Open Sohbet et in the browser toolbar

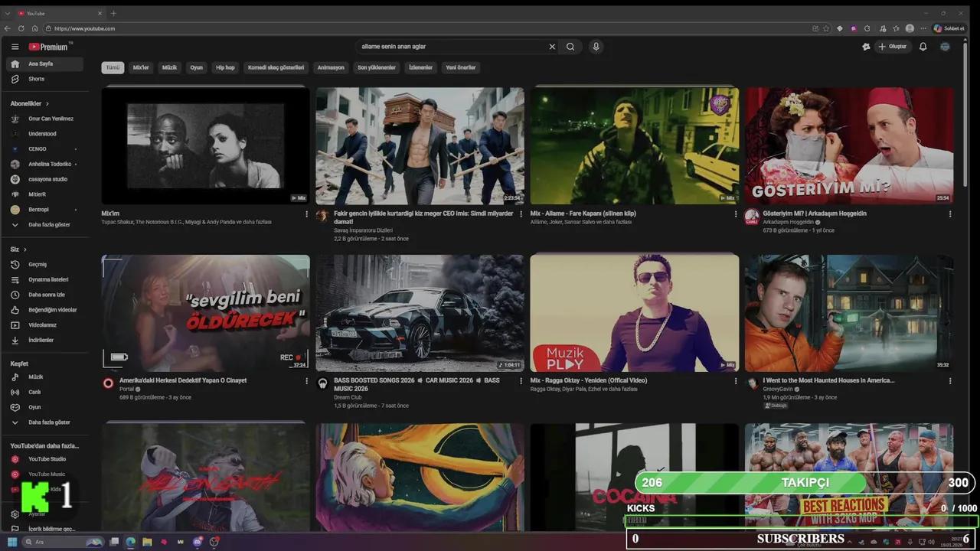coord(949,28)
